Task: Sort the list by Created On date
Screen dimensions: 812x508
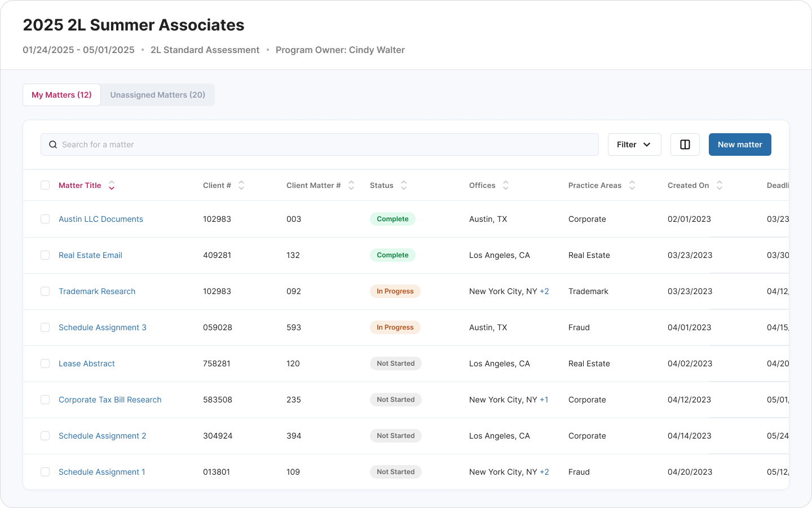Action: pos(719,185)
